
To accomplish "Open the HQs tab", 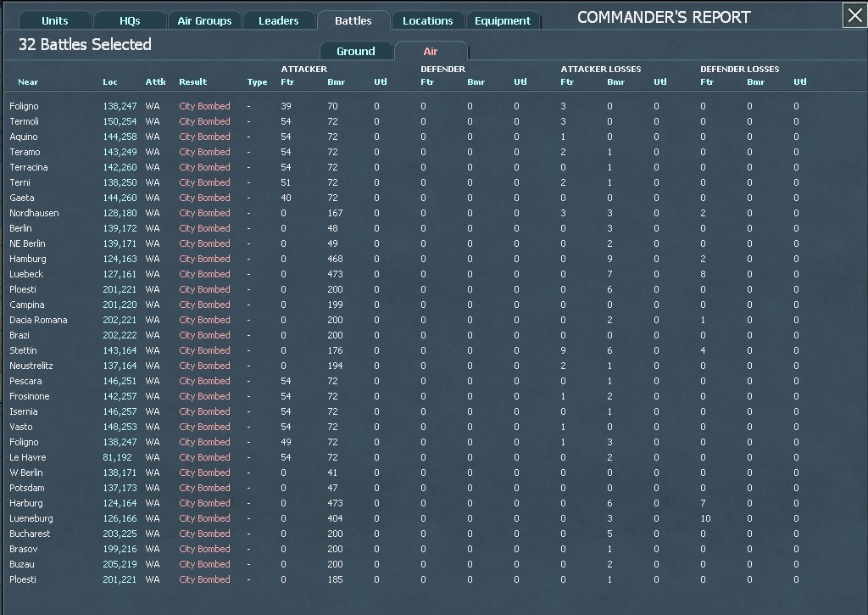I will click(x=130, y=21).
